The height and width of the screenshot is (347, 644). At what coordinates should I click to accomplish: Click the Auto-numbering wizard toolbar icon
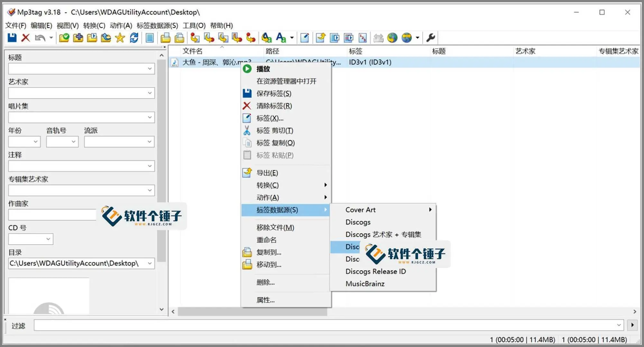click(x=363, y=38)
